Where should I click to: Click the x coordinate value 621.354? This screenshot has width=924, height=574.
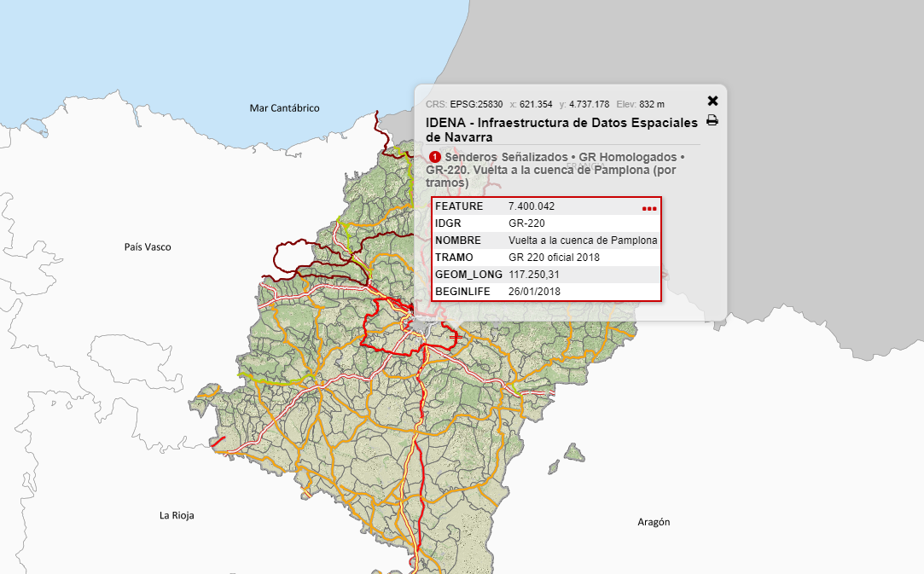(x=536, y=104)
